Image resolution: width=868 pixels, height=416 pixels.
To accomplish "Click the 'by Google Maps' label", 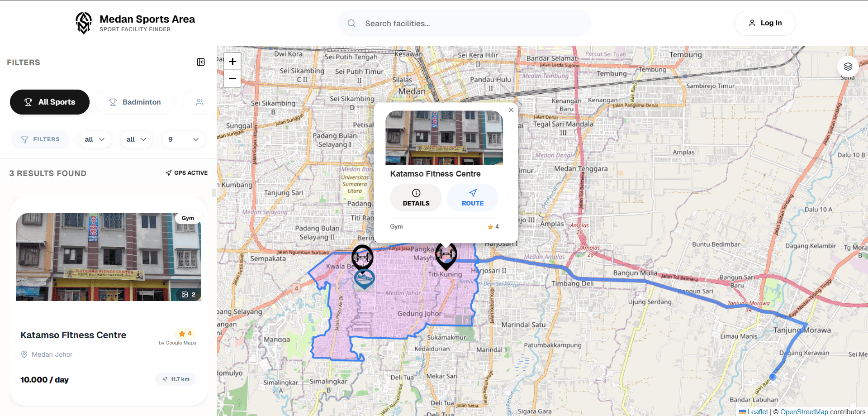I will click(x=177, y=343).
